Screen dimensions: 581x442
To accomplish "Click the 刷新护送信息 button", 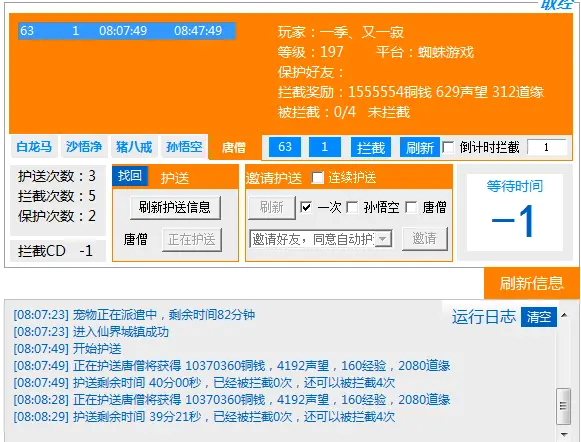I will click(x=175, y=207).
